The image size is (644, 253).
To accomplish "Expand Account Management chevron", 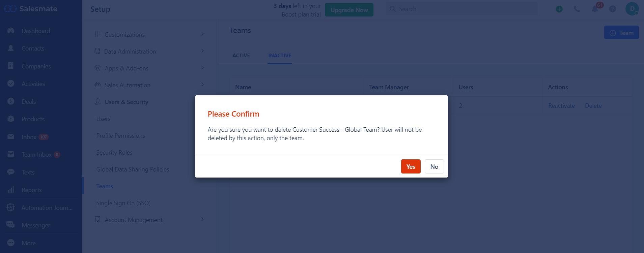I will coord(202,219).
